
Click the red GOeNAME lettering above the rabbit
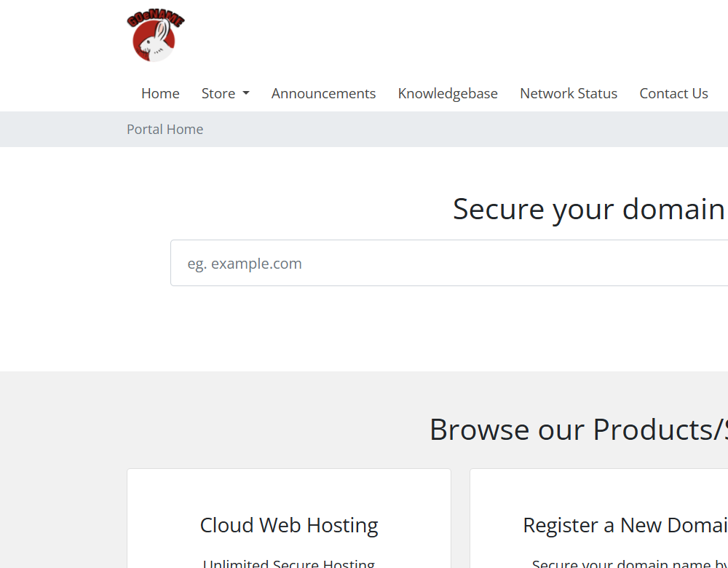[156, 19]
